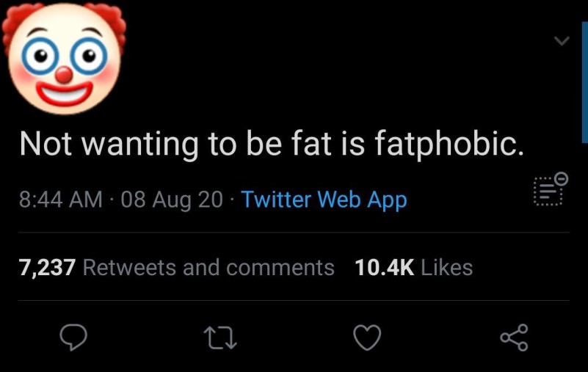588x372 pixels.
Task: Show the 10.4K likes count
Action: point(385,268)
